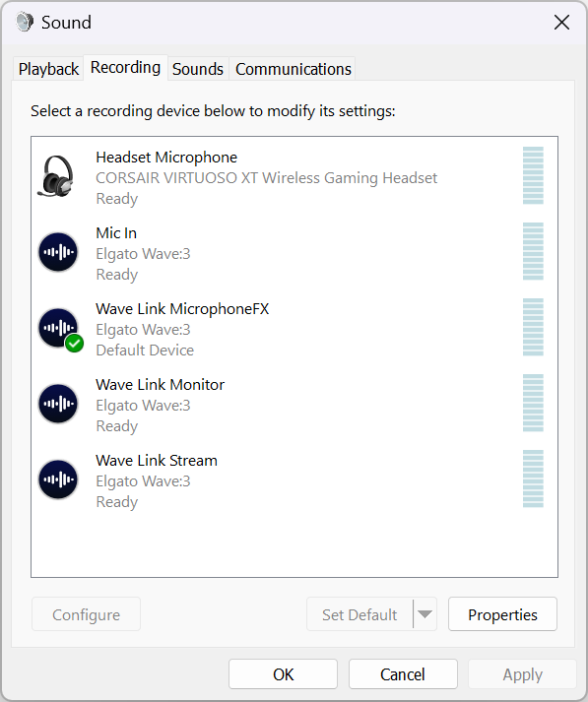This screenshot has height=702, width=588.
Task: Open Properties for the selected device
Action: [502, 613]
